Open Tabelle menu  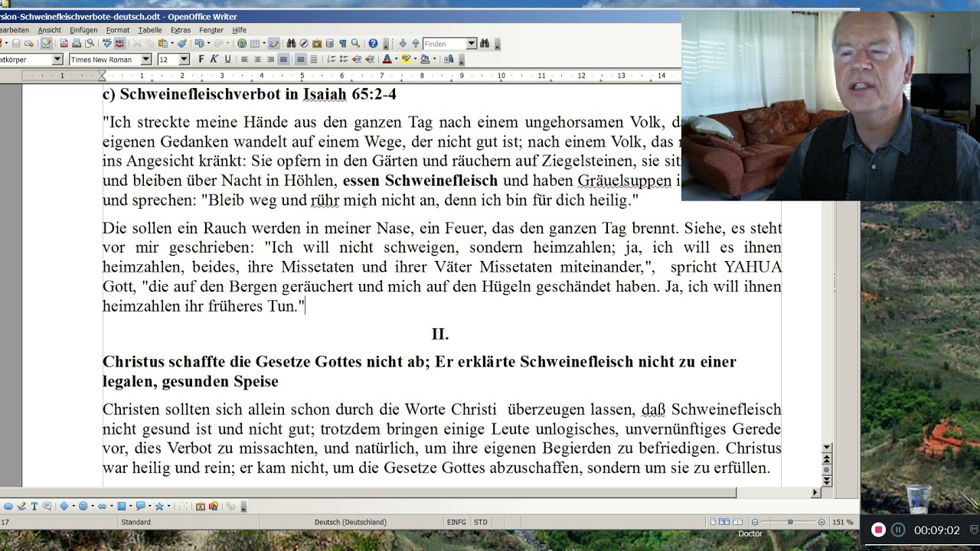(x=150, y=30)
